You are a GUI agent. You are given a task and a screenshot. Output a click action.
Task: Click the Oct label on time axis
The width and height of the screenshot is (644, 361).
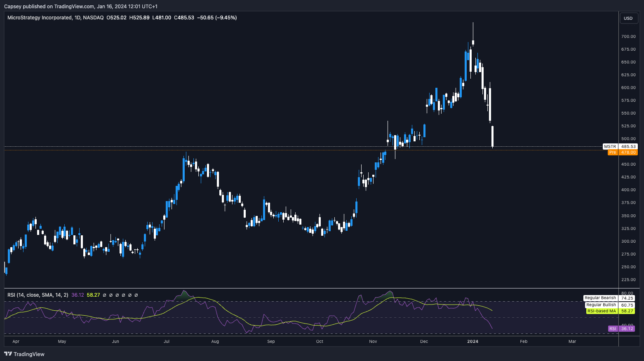tap(320, 341)
